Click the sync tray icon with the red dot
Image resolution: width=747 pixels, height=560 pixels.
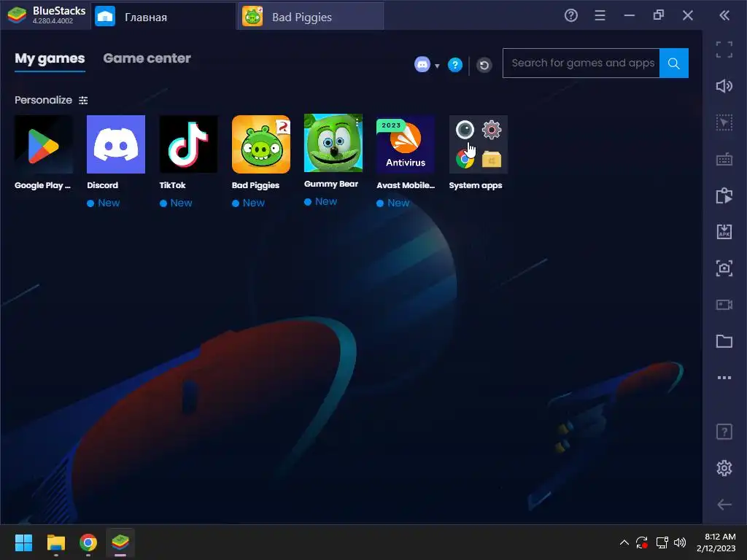tap(642, 542)
